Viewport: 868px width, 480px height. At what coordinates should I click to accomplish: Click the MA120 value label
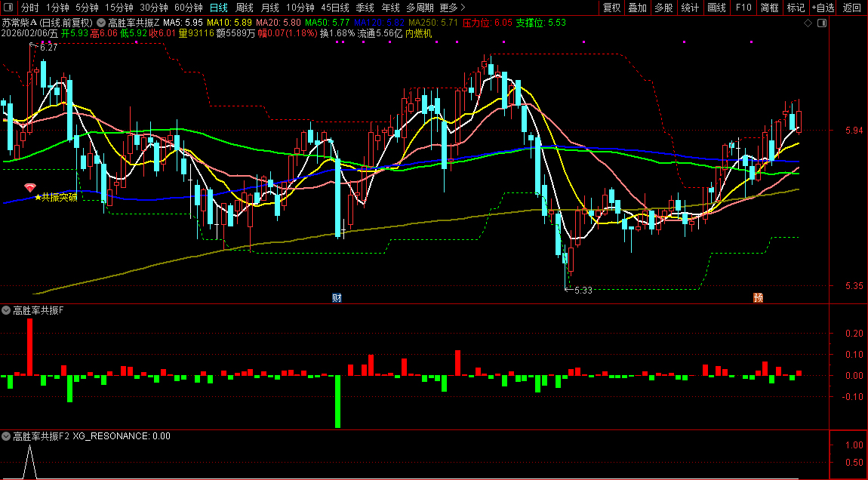[x=379, y=23]
